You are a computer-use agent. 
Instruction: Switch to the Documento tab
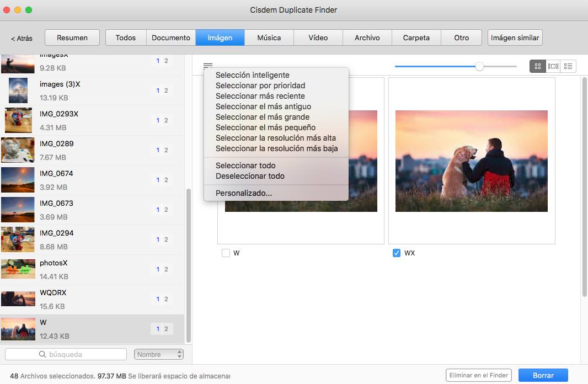point(171,38)
